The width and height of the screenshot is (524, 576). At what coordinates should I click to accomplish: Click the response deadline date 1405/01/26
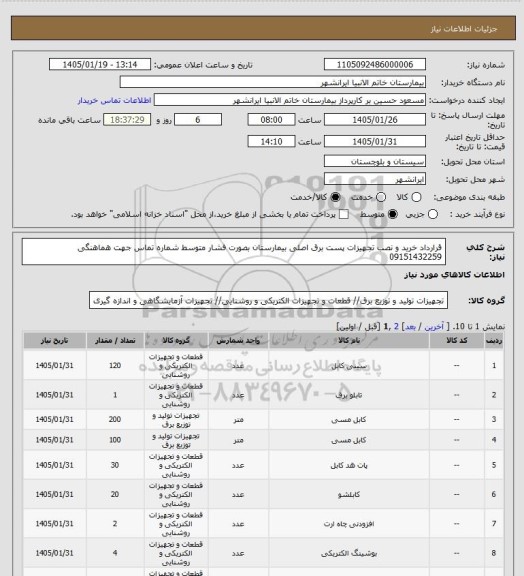[x=375, y=120]
